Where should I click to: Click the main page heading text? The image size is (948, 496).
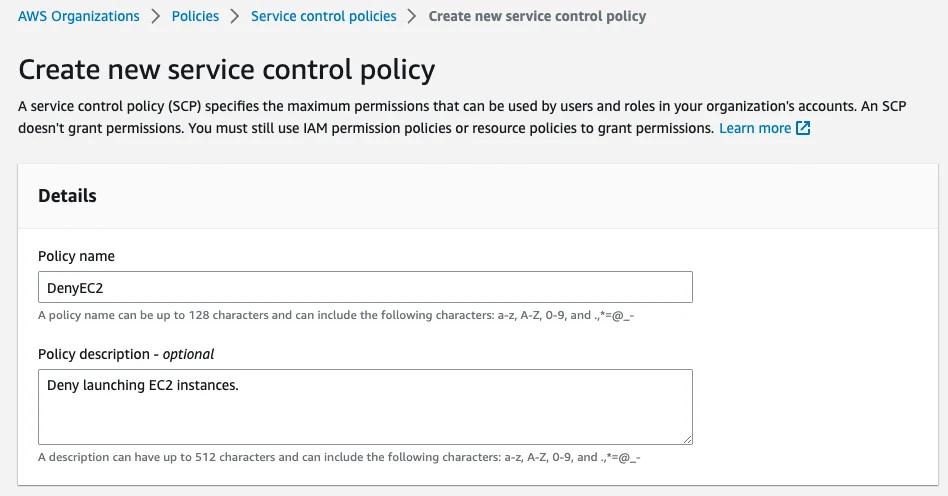[x=227, y=70]
